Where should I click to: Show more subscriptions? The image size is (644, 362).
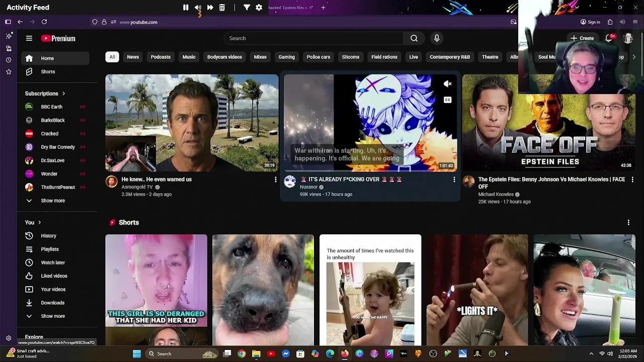pyautogui.click(x=55, y=201)
